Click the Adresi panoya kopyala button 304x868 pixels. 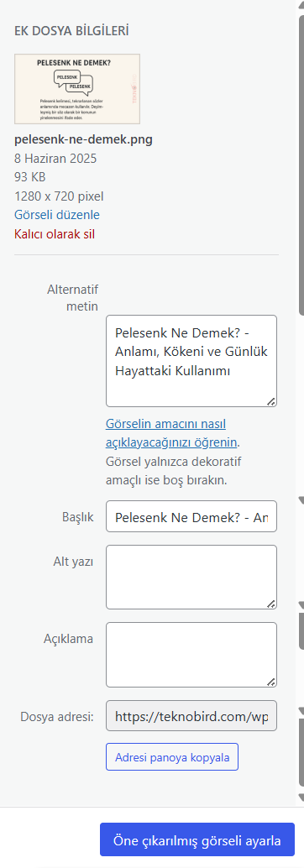pos(172,756)
